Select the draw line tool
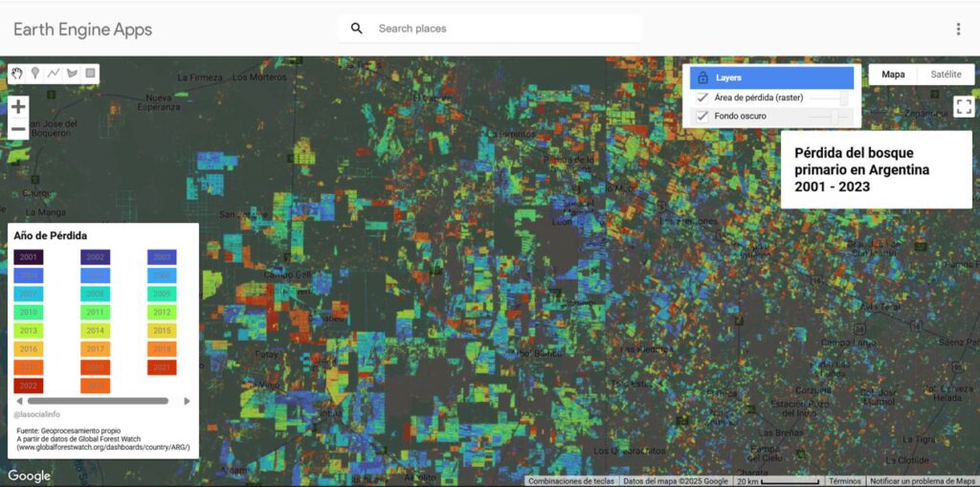Image resolution: width=980 pixels, height=487 pixels. [x=54, y=73]
